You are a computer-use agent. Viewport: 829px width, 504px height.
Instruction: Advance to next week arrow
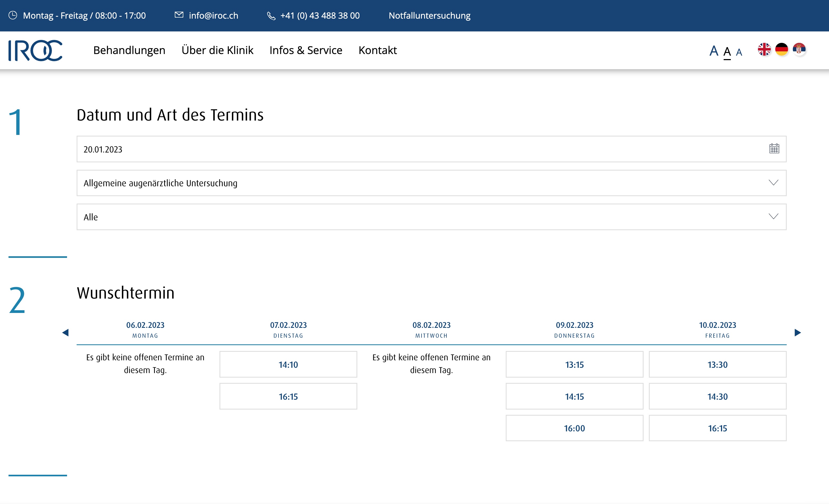click(x=797, y=332)
